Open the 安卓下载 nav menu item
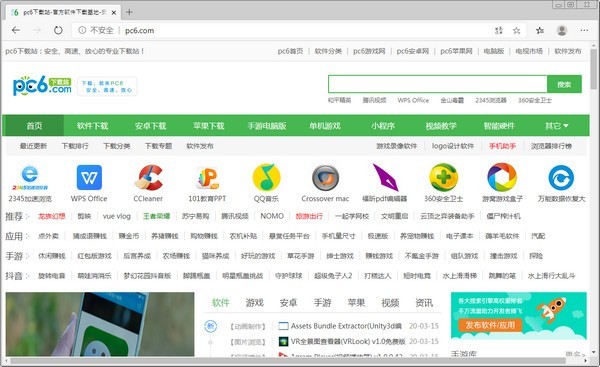This screenshot has width=600, height=367. 150,126
